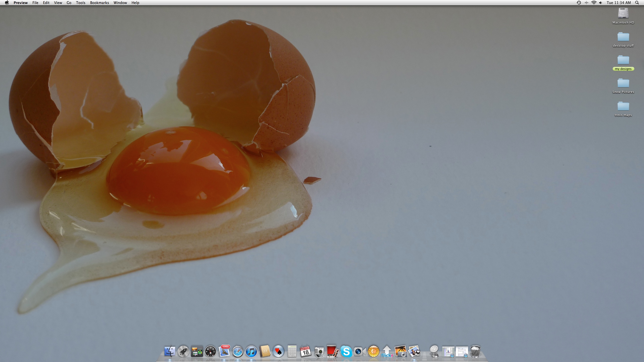The image size is (644, 362).
Task: Open the Bookmarks menu
Action: click(x=99, y=3)
